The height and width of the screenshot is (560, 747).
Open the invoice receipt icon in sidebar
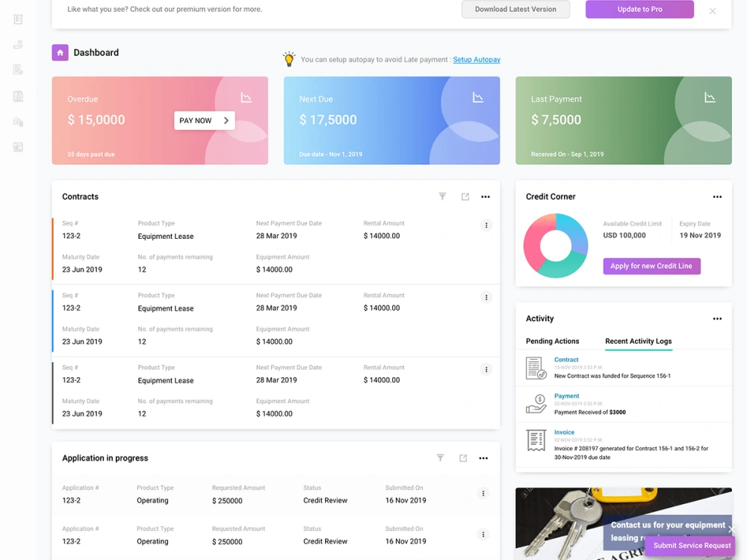18,19
